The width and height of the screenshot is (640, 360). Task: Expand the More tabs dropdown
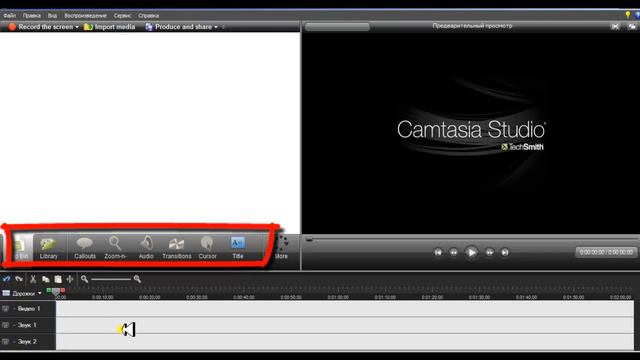click(282, 247)
